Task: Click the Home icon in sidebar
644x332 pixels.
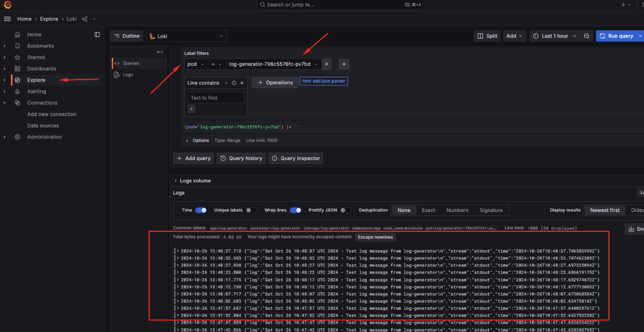Action: pos(17,34)
